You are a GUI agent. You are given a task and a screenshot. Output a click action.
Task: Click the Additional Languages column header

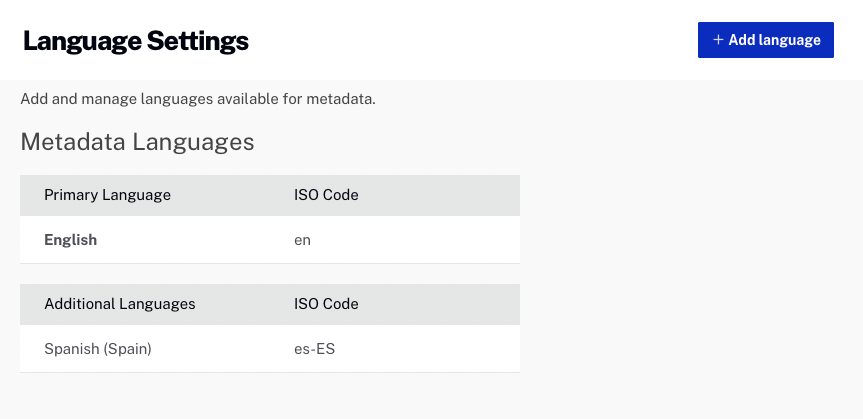119,304
